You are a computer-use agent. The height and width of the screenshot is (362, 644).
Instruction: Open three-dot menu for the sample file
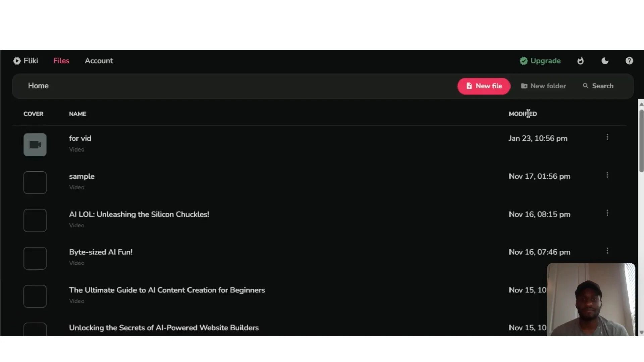pyautogui.click(x=607, y=175)
